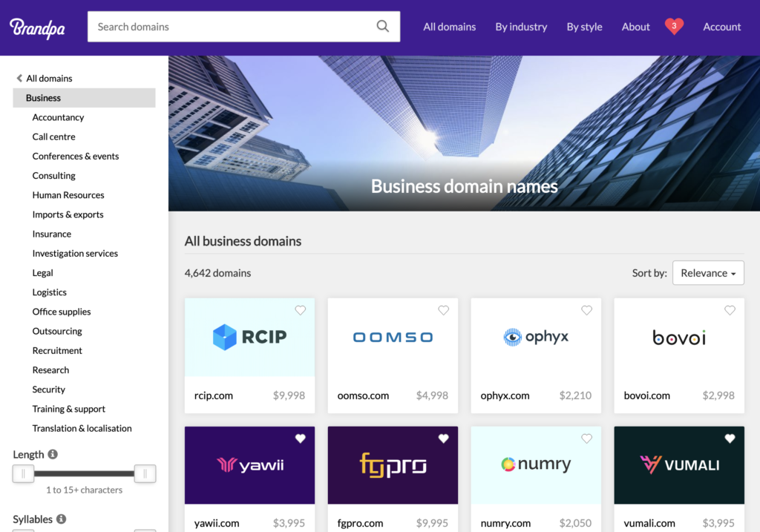Open Conferences & events category
The width and height of the screenshot is (760, 532).
pos(76,156)
